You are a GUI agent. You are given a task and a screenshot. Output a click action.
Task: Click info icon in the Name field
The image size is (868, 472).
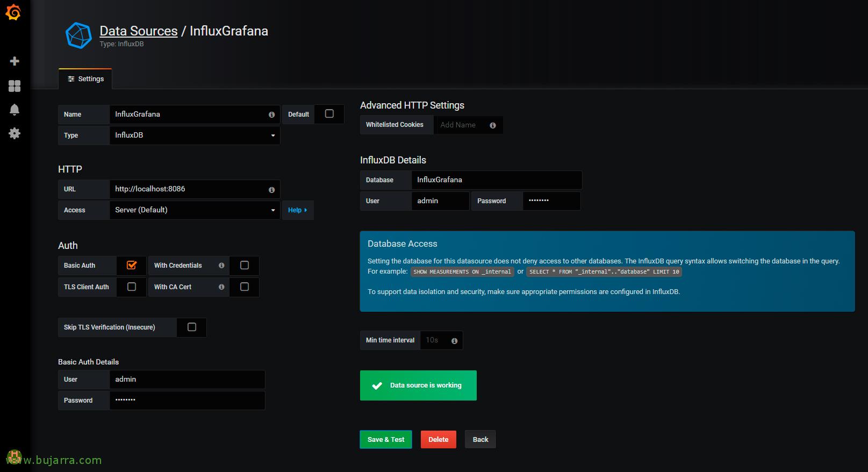(x=271, y=115)
